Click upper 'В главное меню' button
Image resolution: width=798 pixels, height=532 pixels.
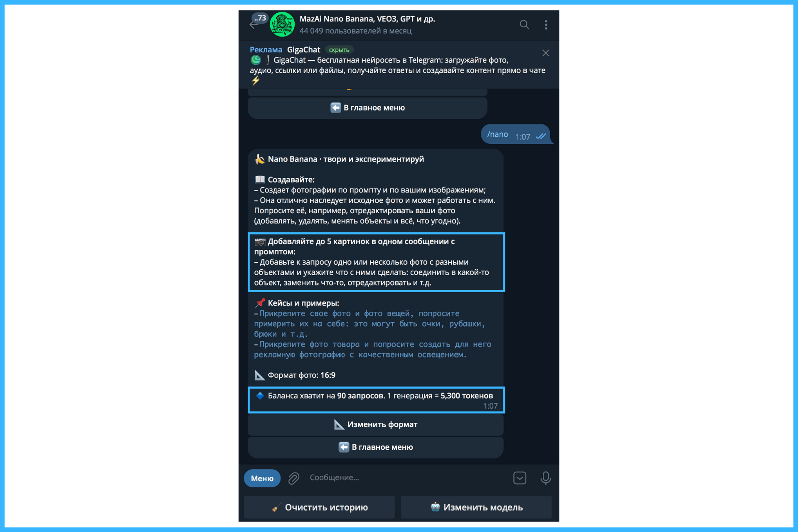[x=367, y=108]
